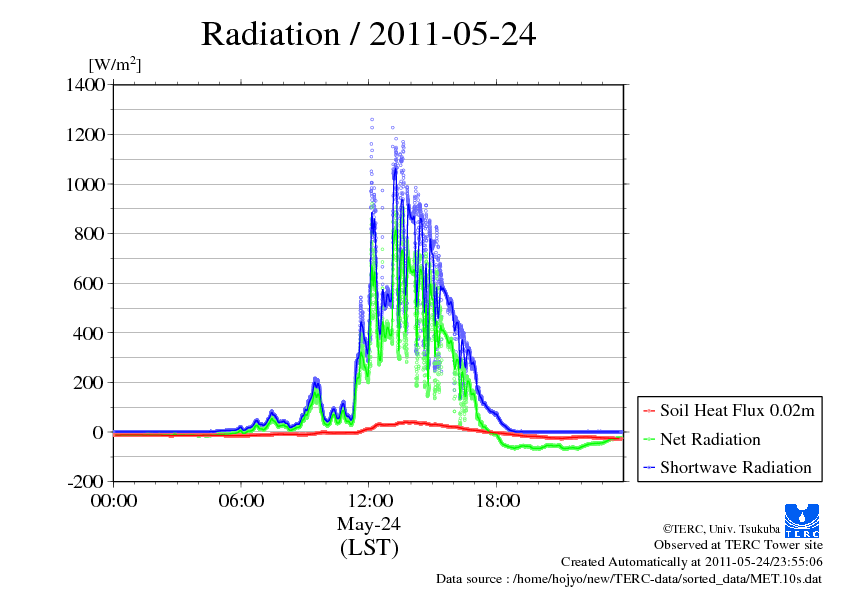The width and height of the screenshot is (842, 595).
Task: Click the x-axis label '06:00'
Action: coord(241,501)
